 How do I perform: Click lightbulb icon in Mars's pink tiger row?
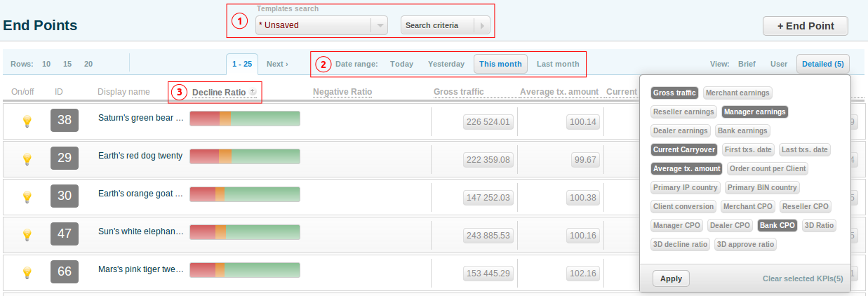coord(27,272)
